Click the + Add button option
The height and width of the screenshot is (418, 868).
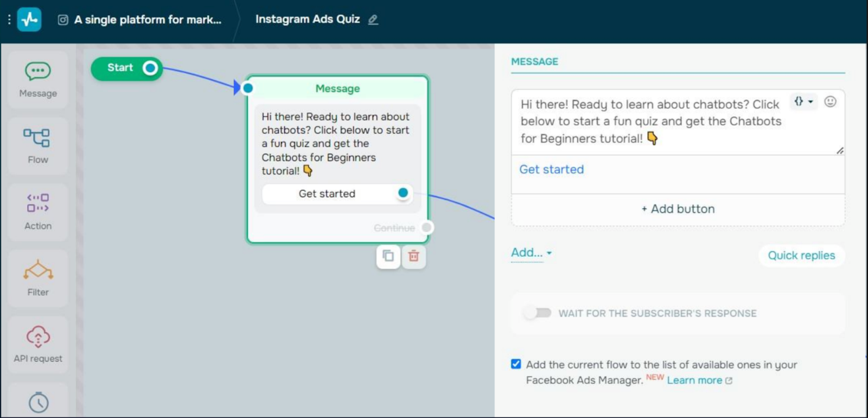[x=678, y=209]
